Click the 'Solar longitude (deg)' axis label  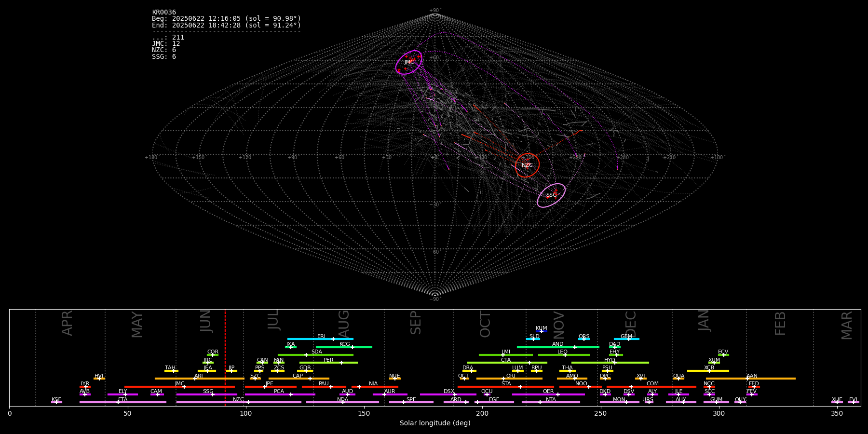coord(435,423)
